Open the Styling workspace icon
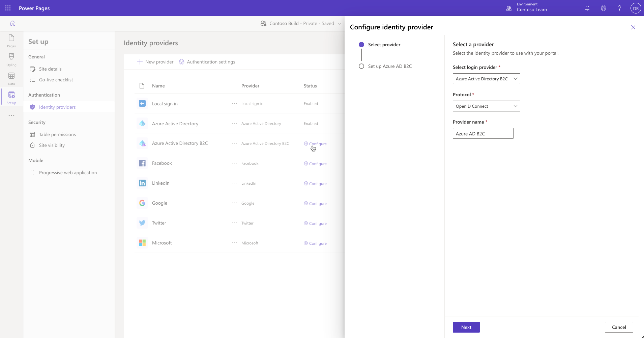This screenshot has width=644, height=338. point(11,60)
